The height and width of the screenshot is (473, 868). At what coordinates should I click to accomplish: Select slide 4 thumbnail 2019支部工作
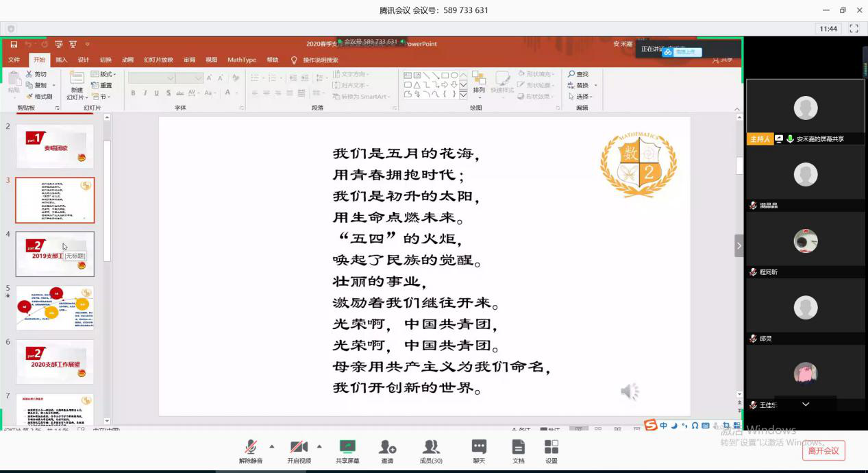pos(55,254)
